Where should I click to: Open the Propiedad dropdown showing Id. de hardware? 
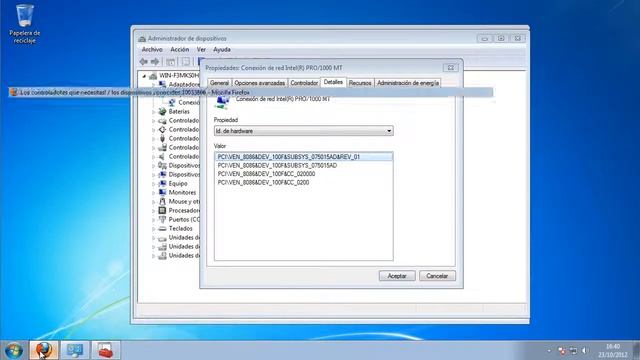(304, 131)
